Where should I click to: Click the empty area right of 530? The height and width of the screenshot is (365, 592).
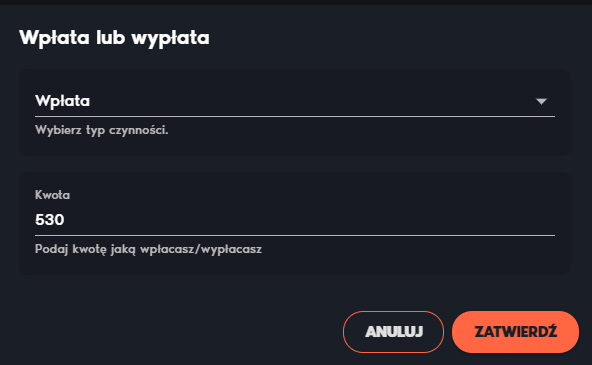310,220
